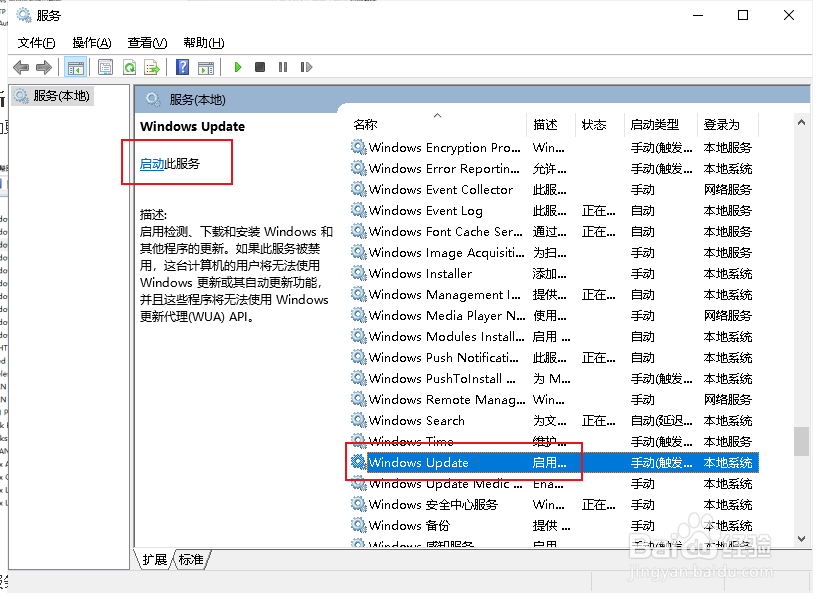Click the vertical scrollbar thumb
This screenshot has width=820, height=600.
tap(801, 441)
